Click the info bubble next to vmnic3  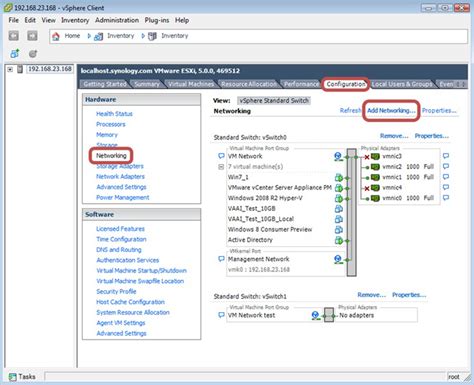[x=446, y=156]
